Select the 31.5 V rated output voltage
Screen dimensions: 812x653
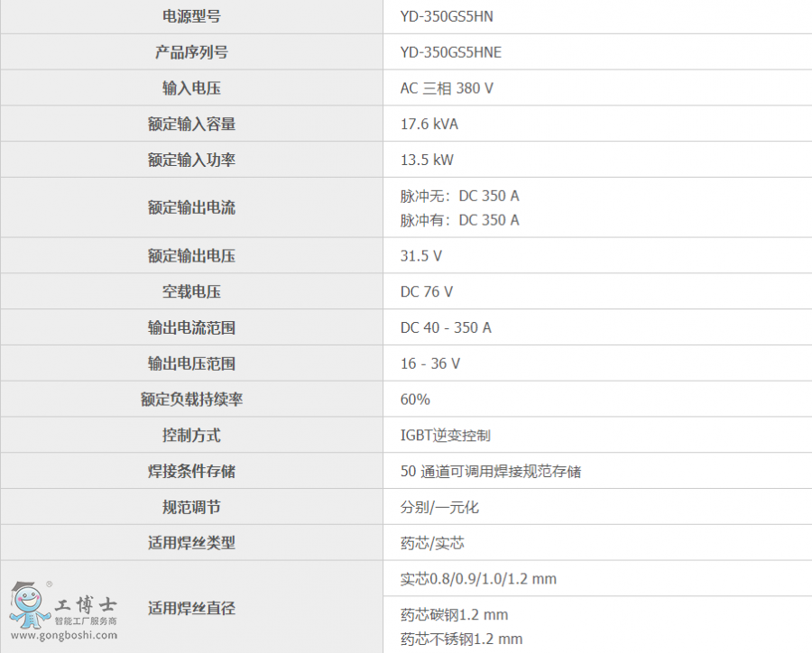pos(420,256)
